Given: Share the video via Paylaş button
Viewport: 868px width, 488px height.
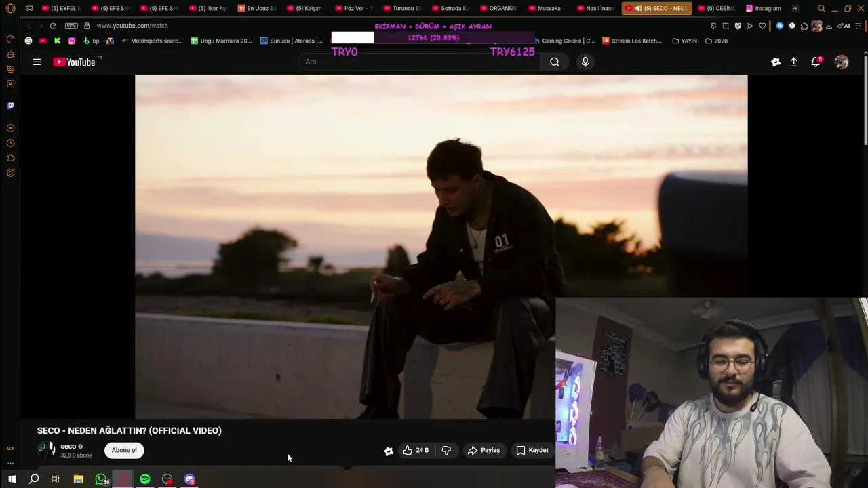Looking at the screenshot, I should [x=484, y=450].
